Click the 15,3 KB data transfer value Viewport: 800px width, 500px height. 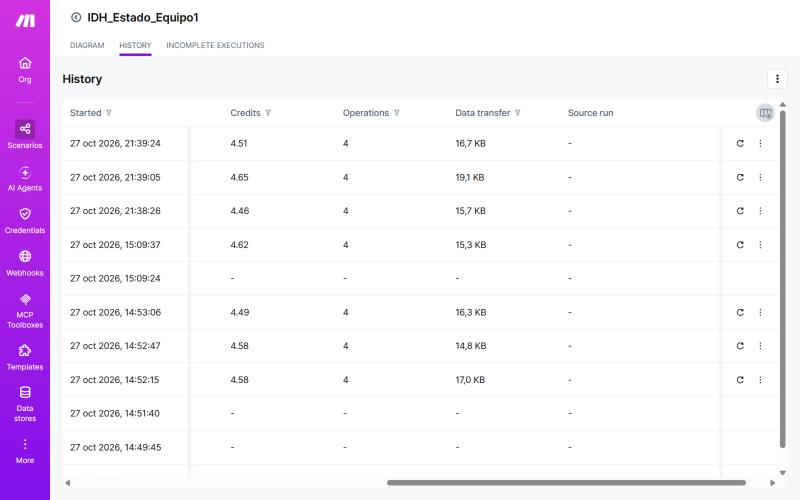(x=470, y=245)
